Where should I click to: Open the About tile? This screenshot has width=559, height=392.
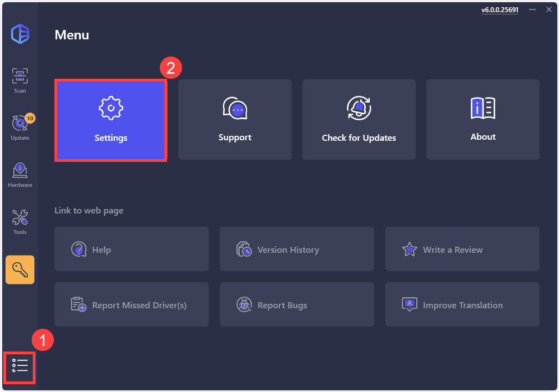point(482,120)
